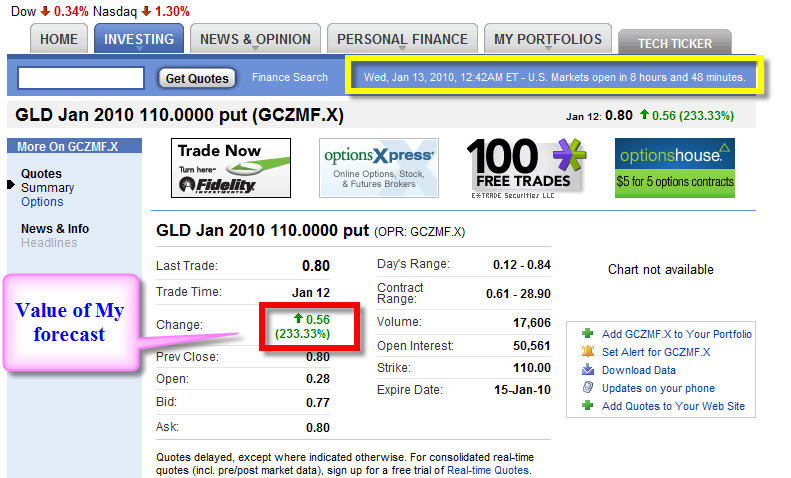Open Headlines under News & Info

pos(49,243)
